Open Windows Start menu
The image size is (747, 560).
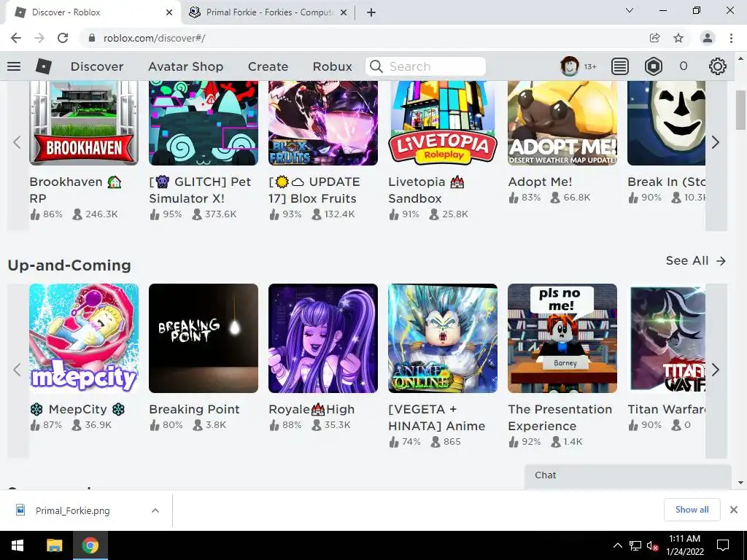pos(18,545)
